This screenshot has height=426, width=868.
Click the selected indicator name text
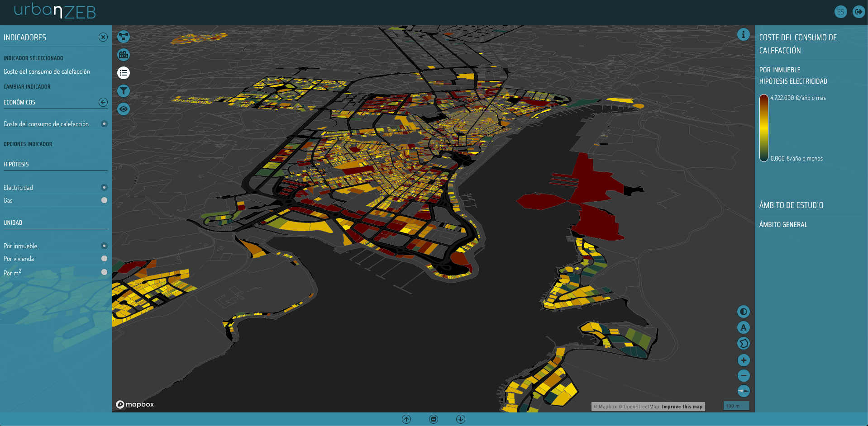[x=47, y=71]
